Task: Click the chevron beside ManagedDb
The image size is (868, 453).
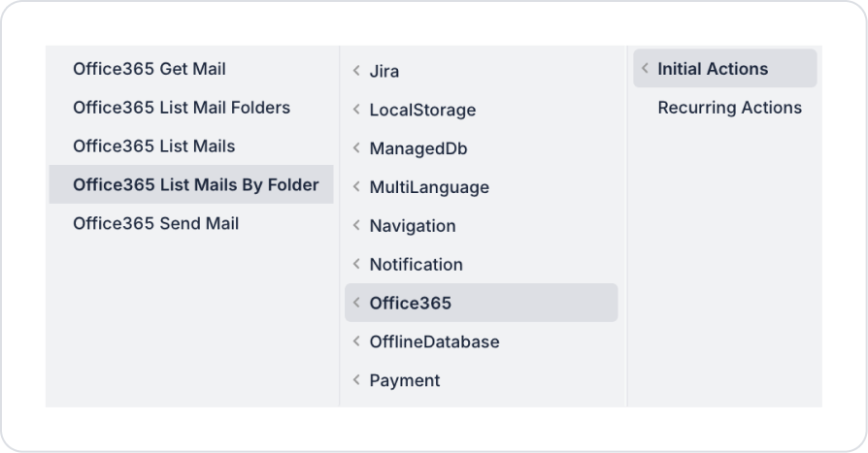Action: (356, 147)
